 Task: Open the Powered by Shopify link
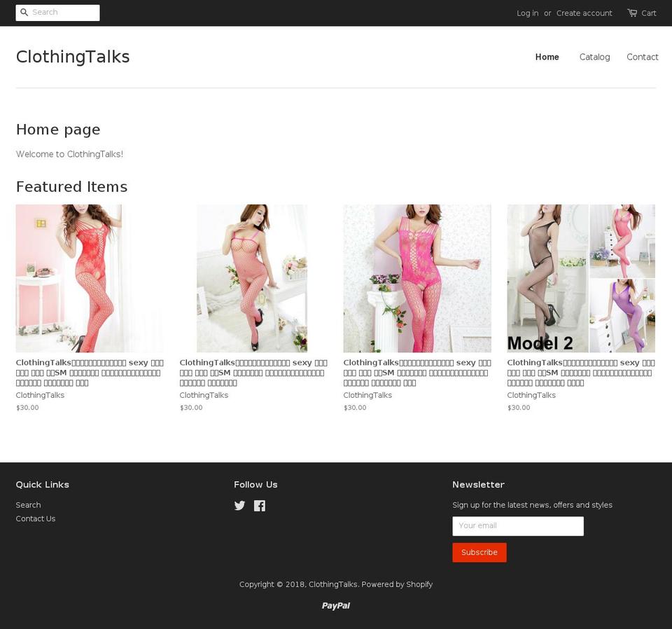pyautogui.click(x=397, y=584)
